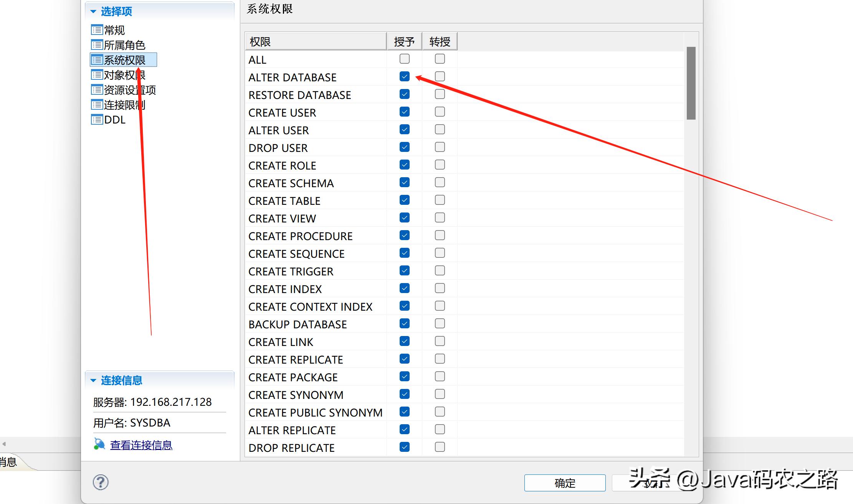Click the DDL page icon
Image resolution: width=853 pixels, height=504 pixels.
(97, 120)
